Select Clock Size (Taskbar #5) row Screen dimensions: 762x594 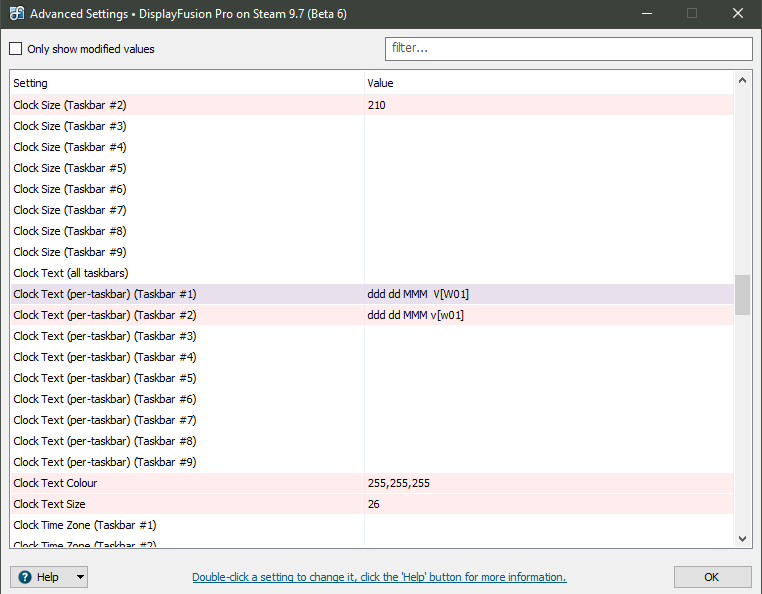click(x=372, y=168)
